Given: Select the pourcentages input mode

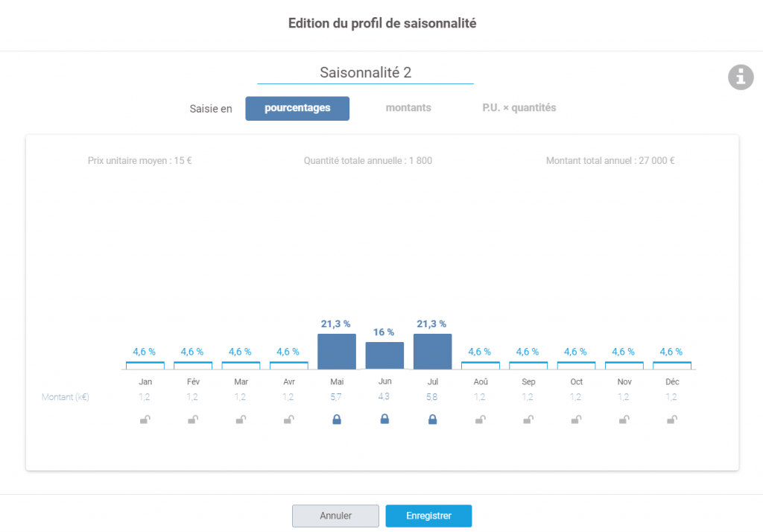Looking at the screenshot, I should pyautogui.click(x=297, y=108).
